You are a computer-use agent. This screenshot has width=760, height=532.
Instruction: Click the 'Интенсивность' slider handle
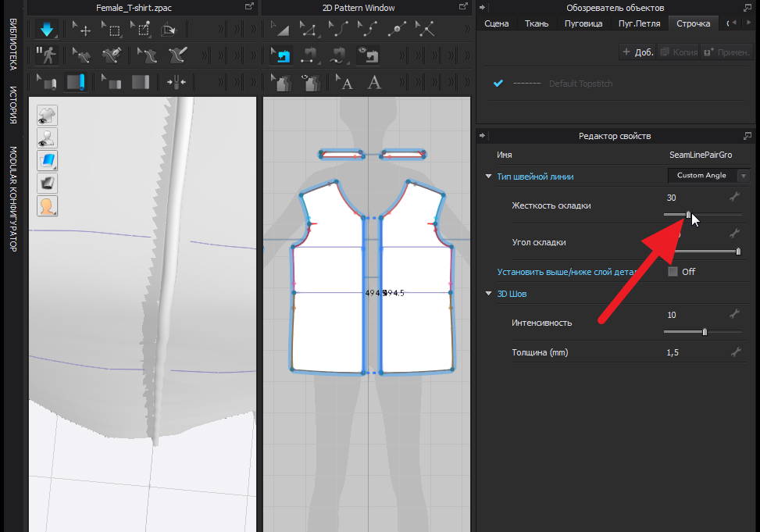(705, 332)
